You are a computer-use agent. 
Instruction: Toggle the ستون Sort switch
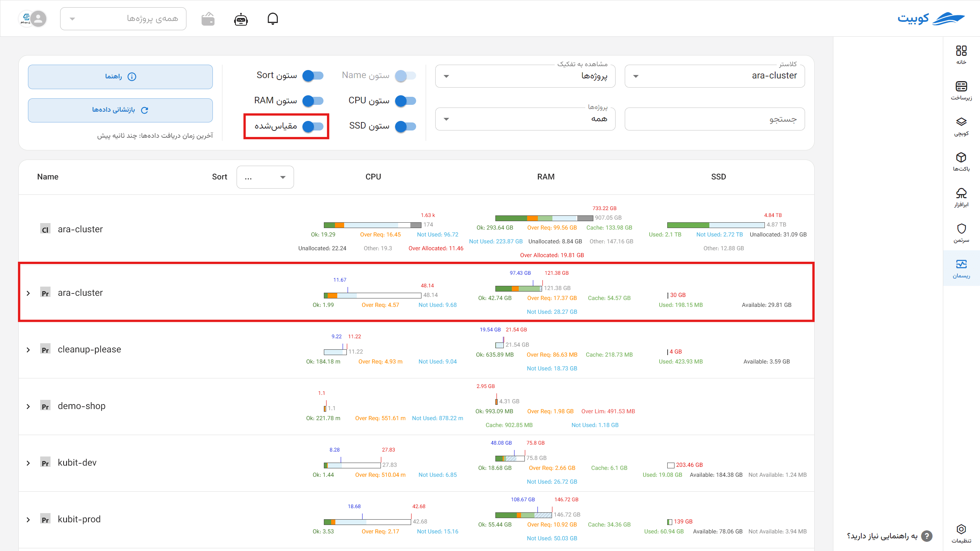click(x=313, y=76)
